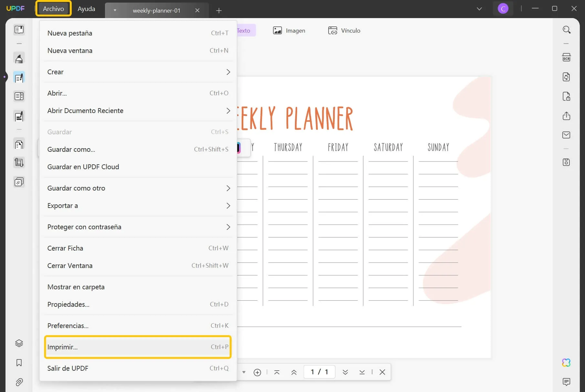Send file by email envelope icon
This screenshot has height=392, width=585.
coord(566,135)
